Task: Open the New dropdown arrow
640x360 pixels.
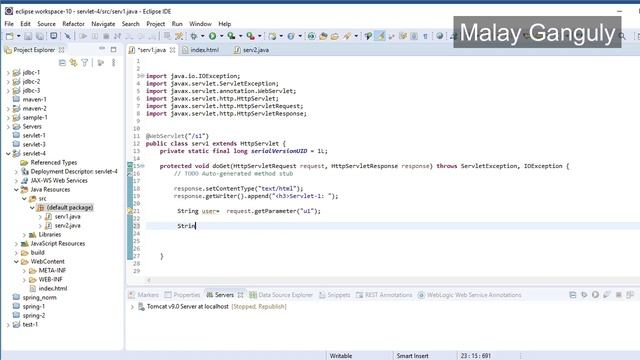Action: [18, 36]
